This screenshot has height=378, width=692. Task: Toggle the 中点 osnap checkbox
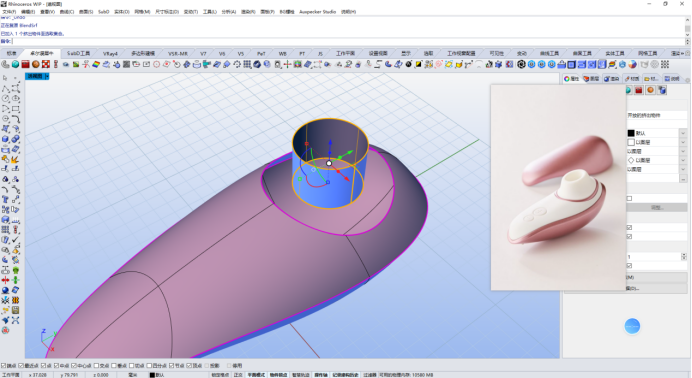[56, 366]
